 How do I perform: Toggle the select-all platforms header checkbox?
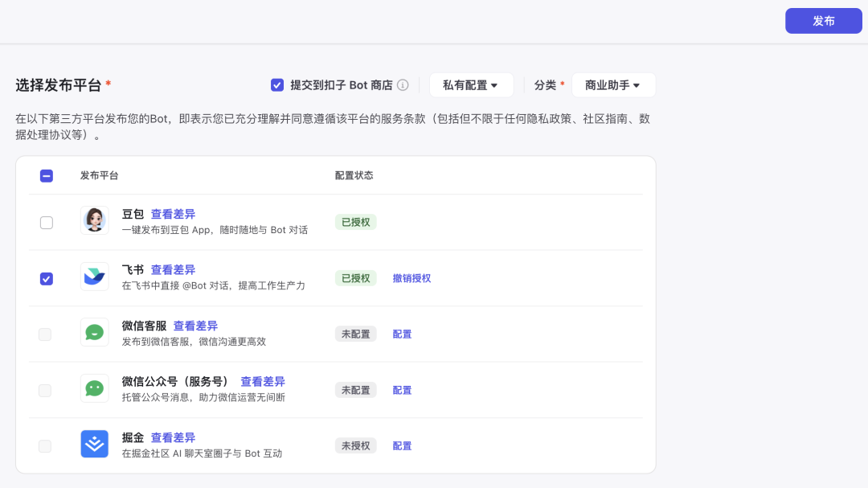tap(47, 176)
